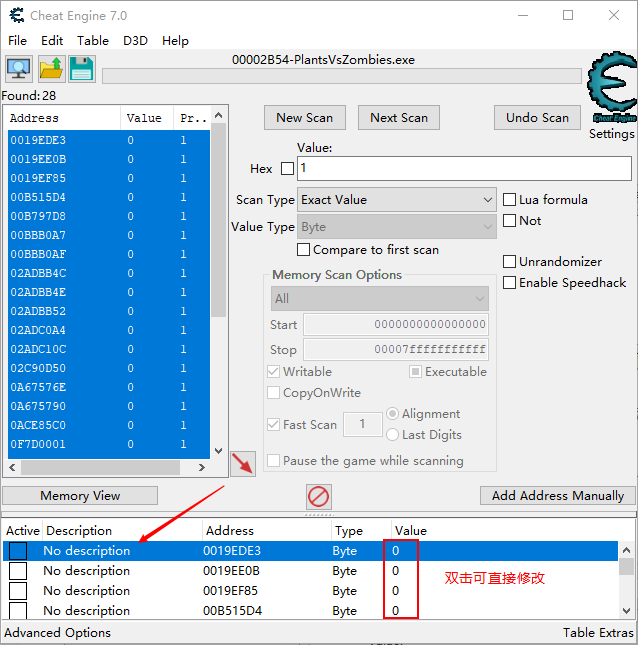638x645 pixels.
Task: Open Advanced Options
Action: pos(58,632)
